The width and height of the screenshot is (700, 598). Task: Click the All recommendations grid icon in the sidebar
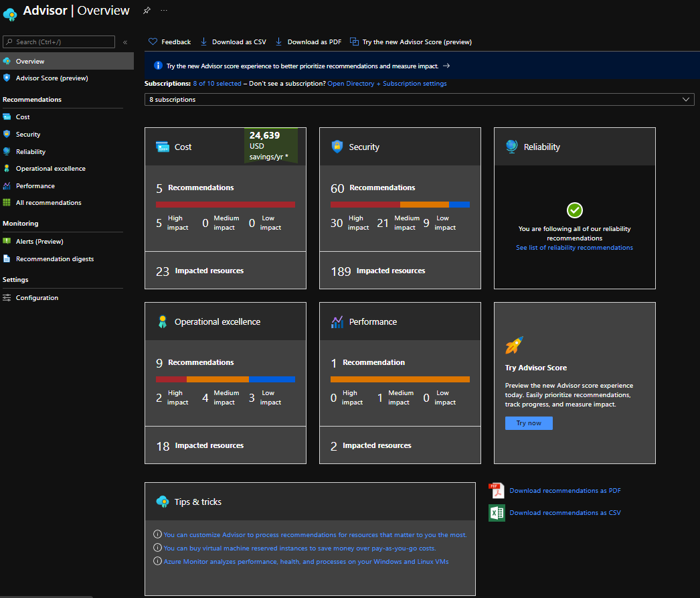point(7,202)
